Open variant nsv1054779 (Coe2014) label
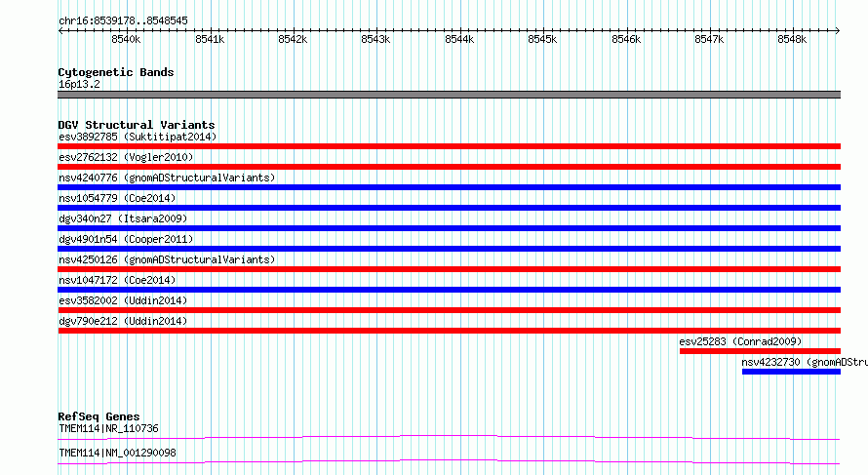868x475 pixels. [117, 198]
